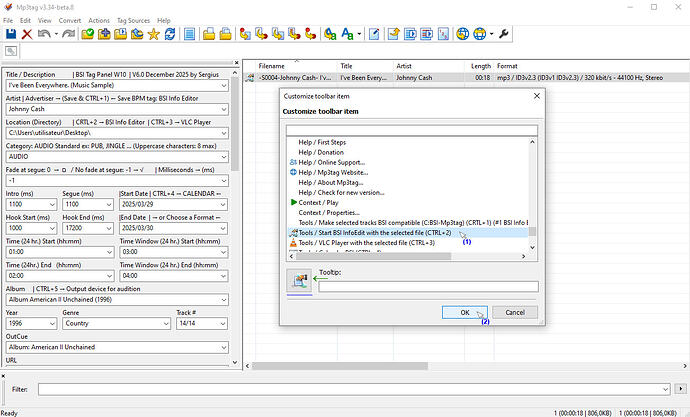
Task: Click the globe icon beside Help / Mp3tag Website
Action: tap(294, 172)
